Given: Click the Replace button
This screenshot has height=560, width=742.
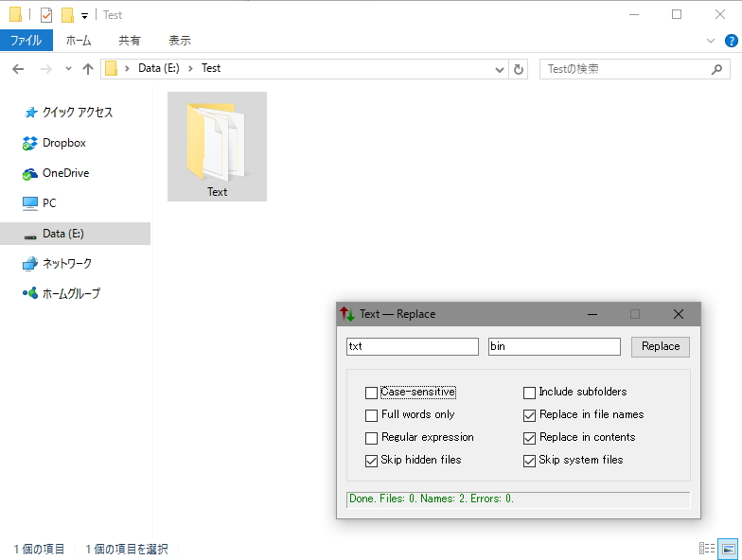Looking at the screenshot, I should click(661, 346).
